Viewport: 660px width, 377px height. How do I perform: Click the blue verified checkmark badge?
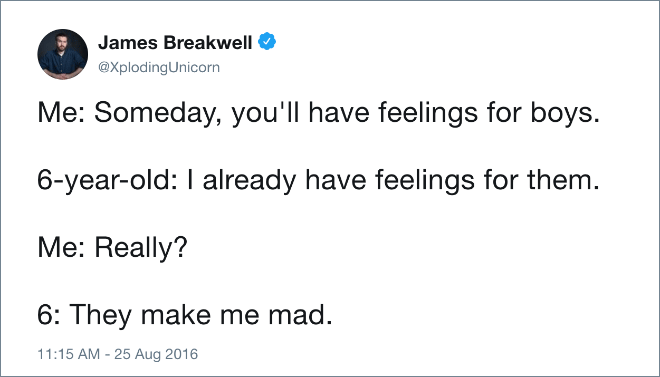[x=267, y=42]
